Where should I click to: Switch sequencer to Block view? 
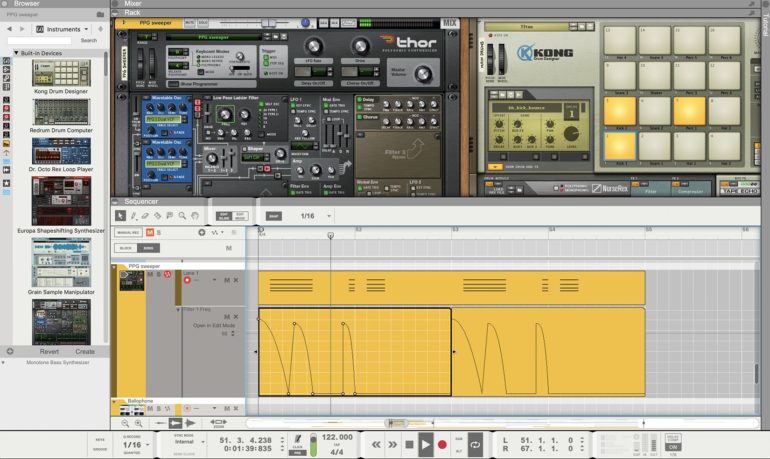coord(126,248)
